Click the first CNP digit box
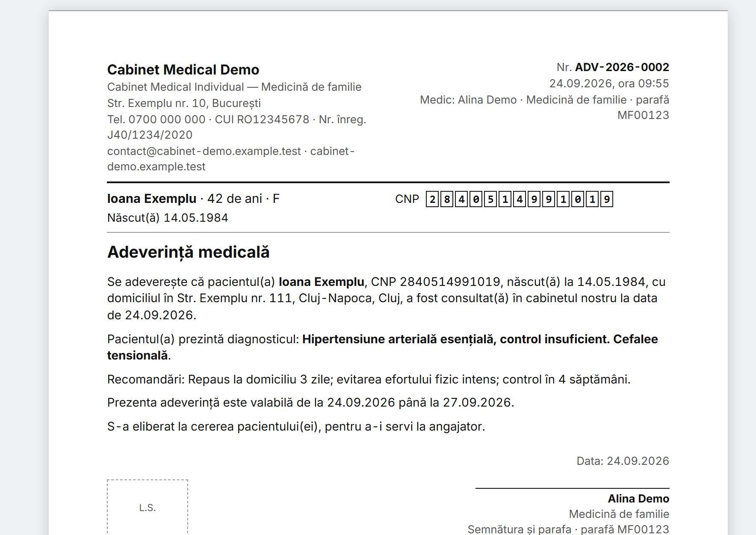Screen dimensions: 756x535 click(x=432, y=199)
